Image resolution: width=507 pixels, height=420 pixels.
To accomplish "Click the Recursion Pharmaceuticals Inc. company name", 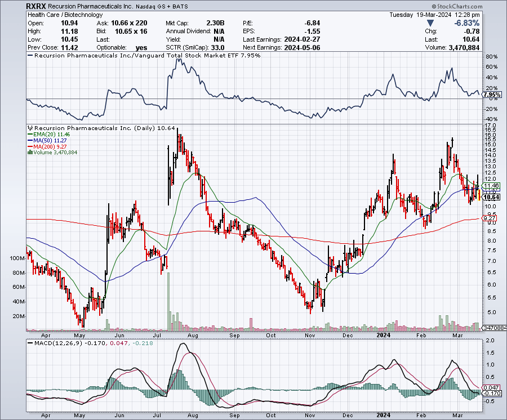I will pos(91,6).
